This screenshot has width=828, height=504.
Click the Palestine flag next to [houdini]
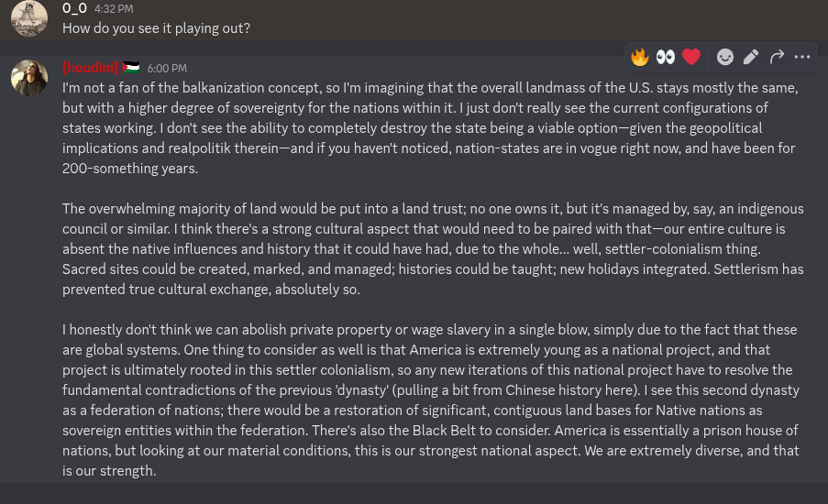tap(132, 68)
